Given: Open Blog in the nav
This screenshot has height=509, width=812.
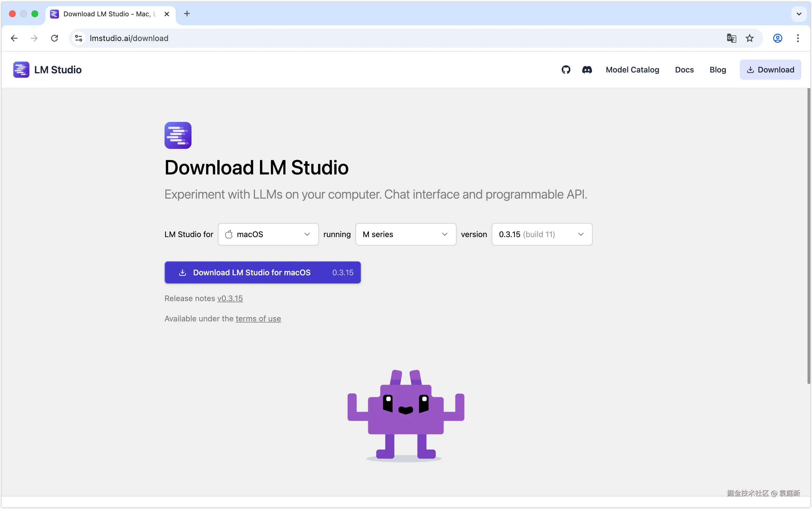Looking at the screenshot, I should 718,70.
